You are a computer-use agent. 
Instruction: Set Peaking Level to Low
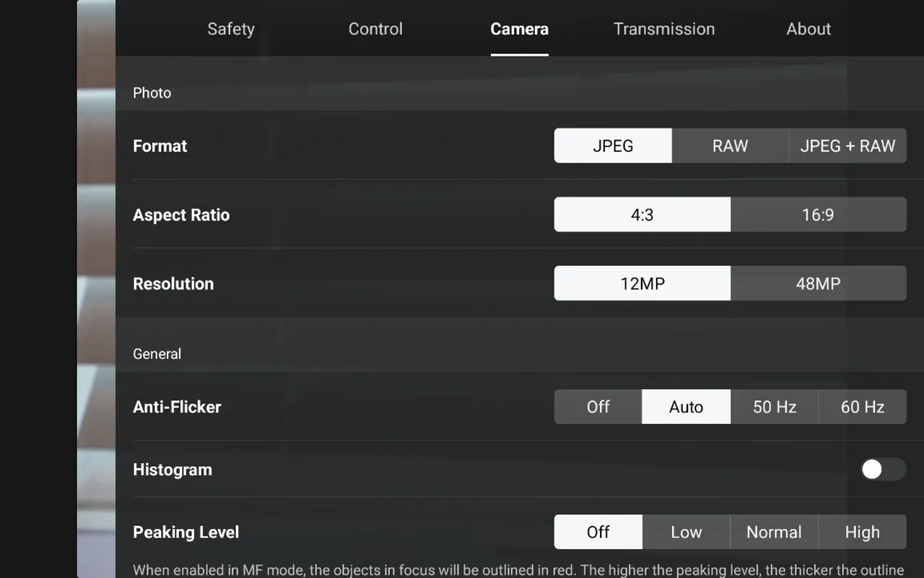point(686,532)
